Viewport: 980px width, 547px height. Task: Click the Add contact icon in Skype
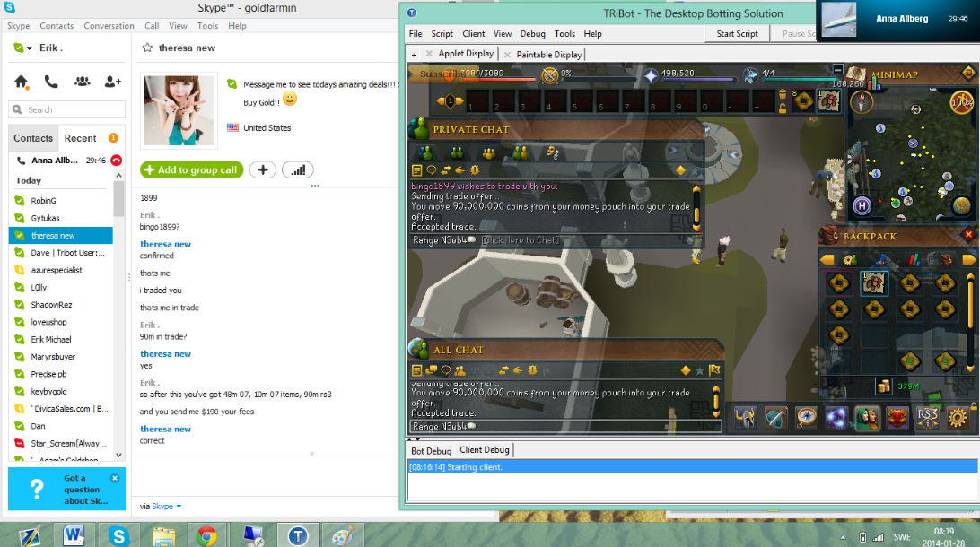pyautogui.click(x=112, y=82)
